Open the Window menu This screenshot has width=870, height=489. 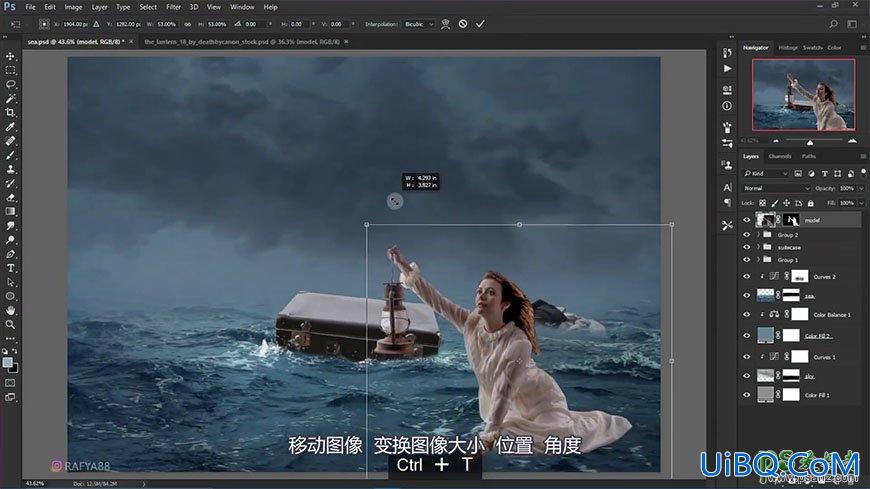pyautogui.click(x=242, y=7)
